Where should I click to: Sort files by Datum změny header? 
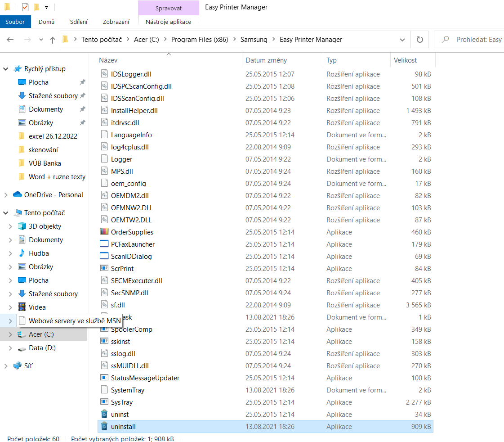tap(282, 60)
